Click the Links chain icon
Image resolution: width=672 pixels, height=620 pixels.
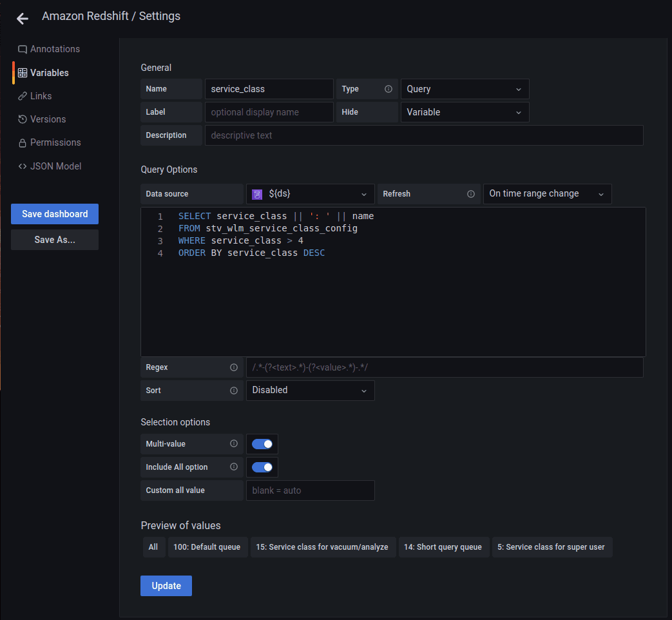23,96
